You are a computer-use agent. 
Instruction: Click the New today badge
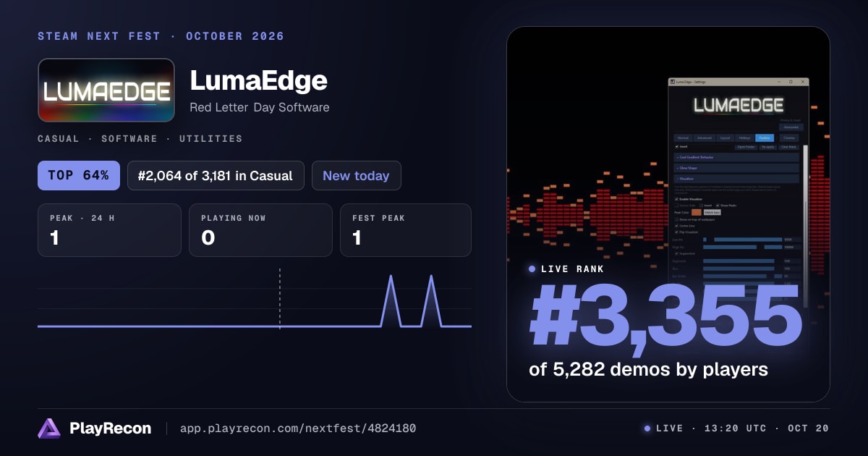[356, 175]
